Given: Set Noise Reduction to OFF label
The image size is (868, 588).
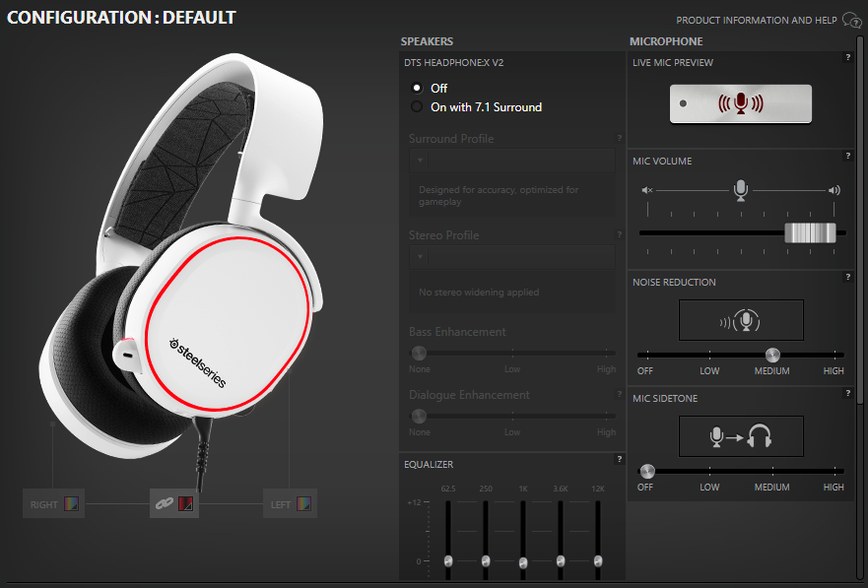Looking at the screenshot, I should pyautogui.click(x=645, y=371).
